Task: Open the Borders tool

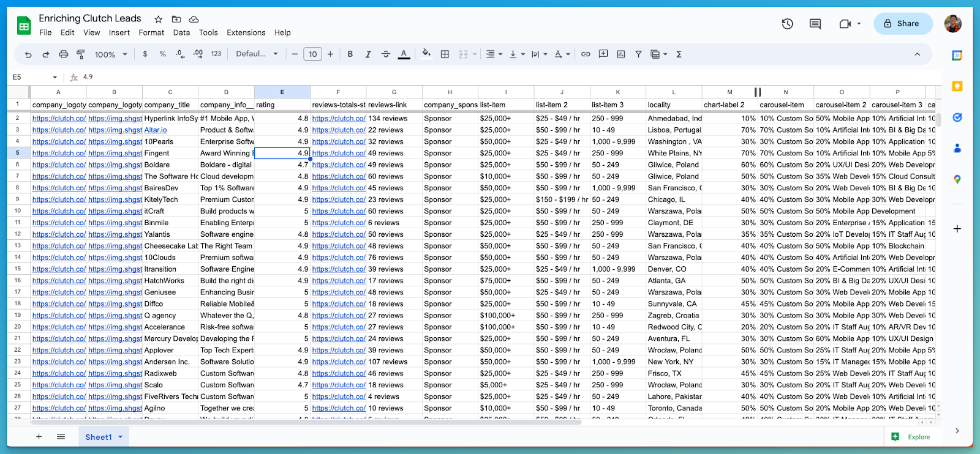Action: 445,54
